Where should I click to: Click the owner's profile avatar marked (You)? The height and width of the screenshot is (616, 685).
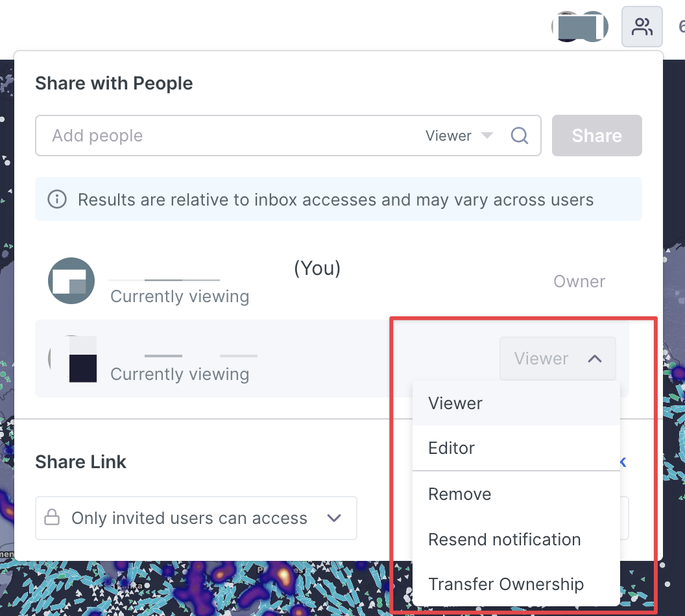click(x=71, y=281)
